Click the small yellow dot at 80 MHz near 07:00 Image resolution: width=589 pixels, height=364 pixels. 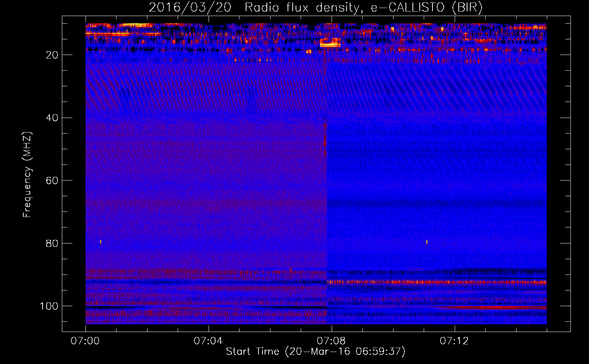click(100, 242)
